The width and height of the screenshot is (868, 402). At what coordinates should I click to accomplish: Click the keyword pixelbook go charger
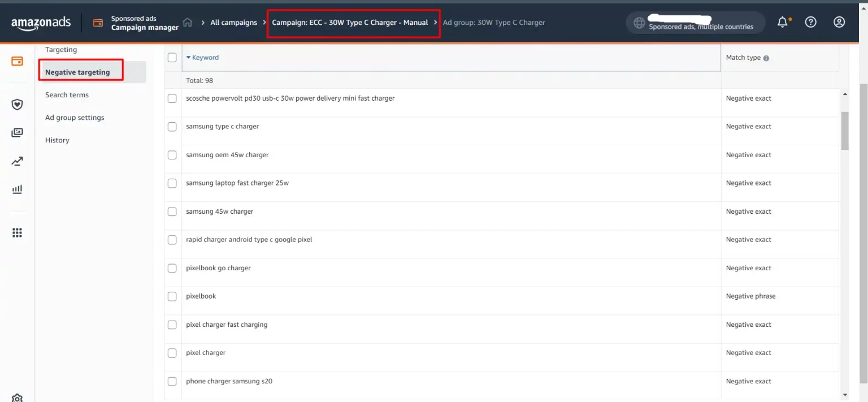(218, 268)
